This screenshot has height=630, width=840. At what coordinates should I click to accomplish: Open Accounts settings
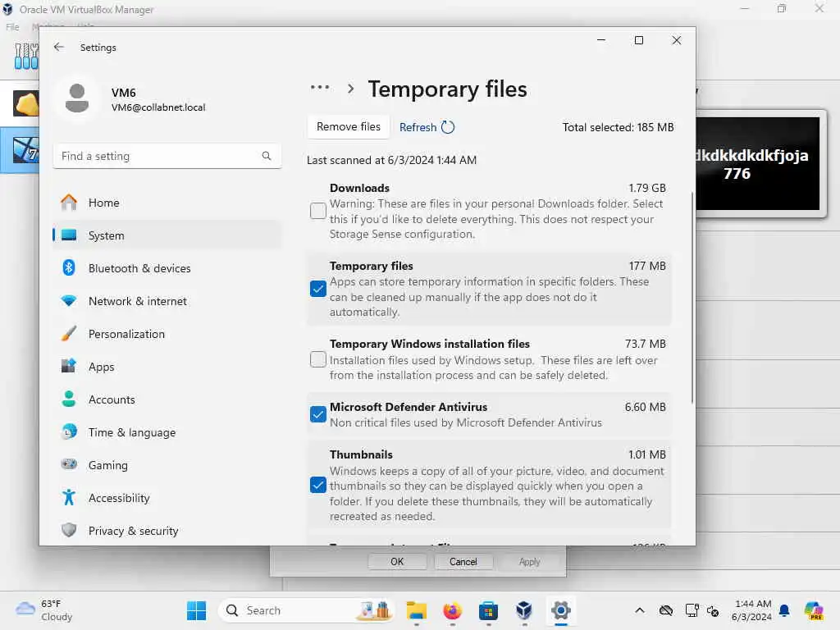tap(167, 399)
